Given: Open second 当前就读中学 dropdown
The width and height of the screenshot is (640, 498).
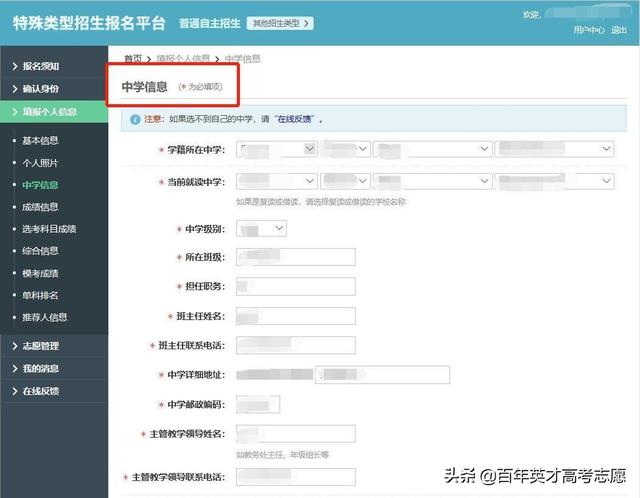Looking at the screenshot, I should pyautogui.click(x=345, y=181).
